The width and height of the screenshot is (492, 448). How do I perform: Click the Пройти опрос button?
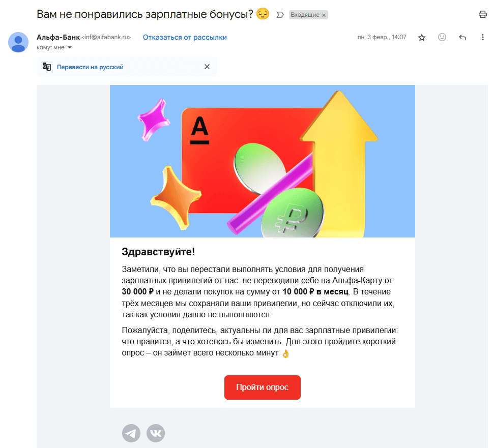click(x=263, y=387)
